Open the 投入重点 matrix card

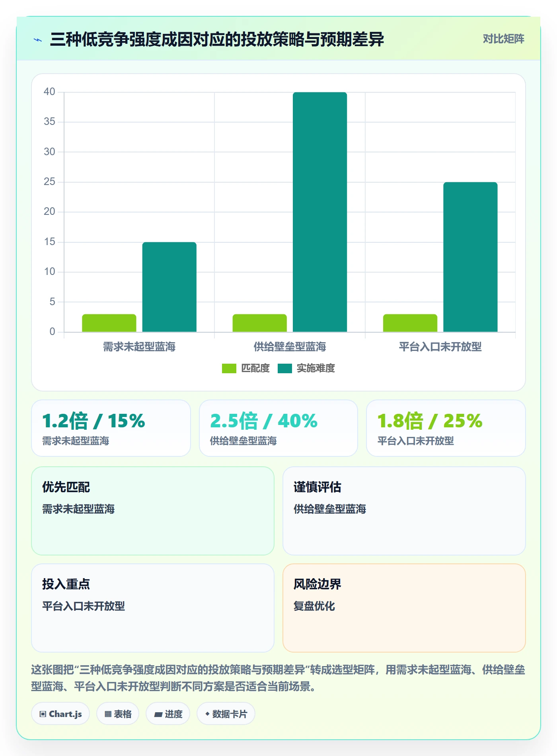click(153, 608)
